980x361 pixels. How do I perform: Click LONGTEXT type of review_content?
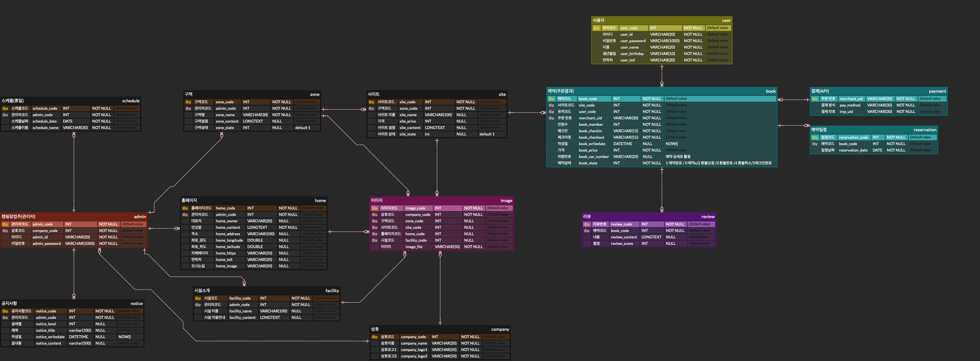[651, 237]
